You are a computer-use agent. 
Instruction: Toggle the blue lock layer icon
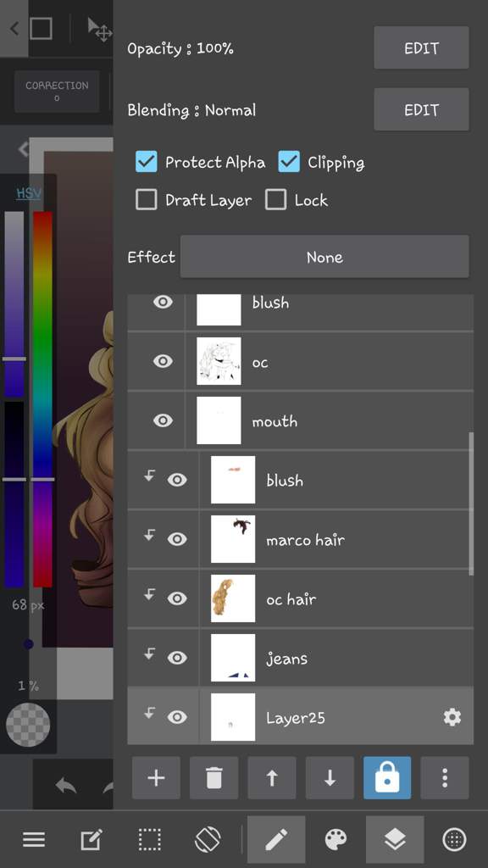tap(387, 778)
